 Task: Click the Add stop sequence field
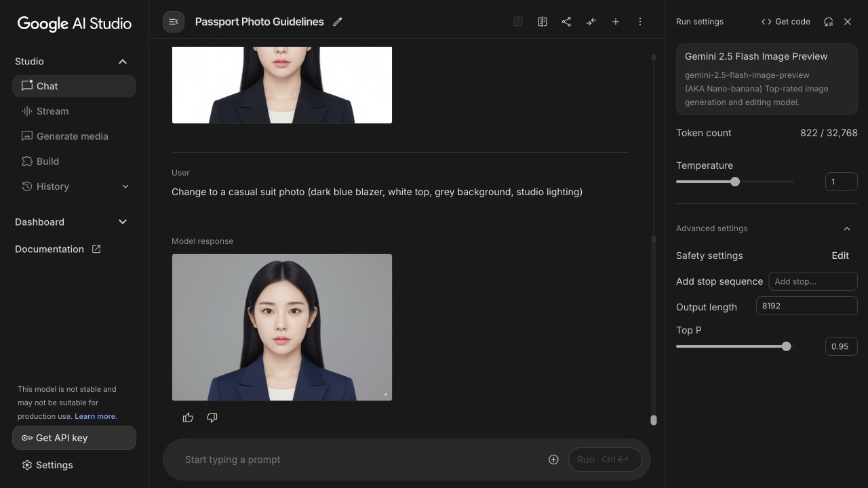tap(813, 281)
